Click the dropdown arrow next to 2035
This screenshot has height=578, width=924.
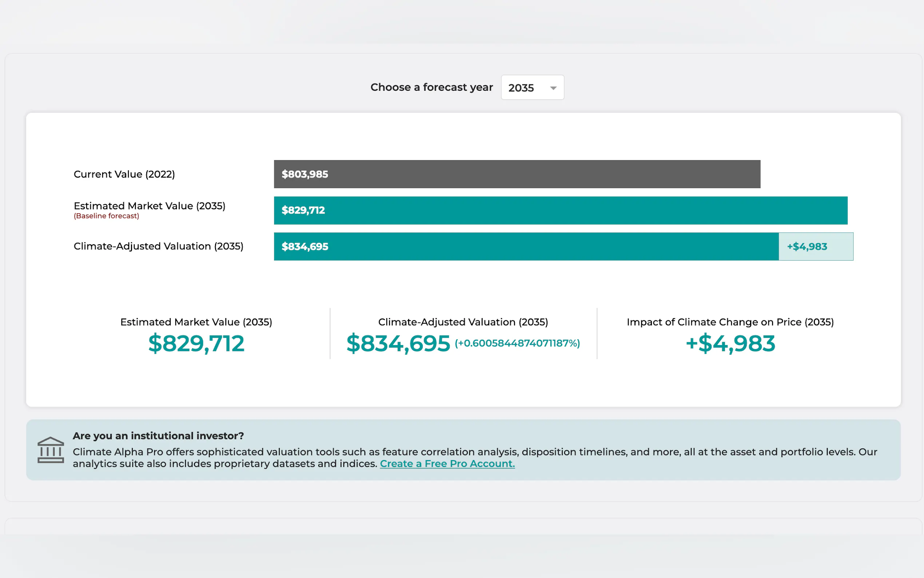[x=553, y=88]
